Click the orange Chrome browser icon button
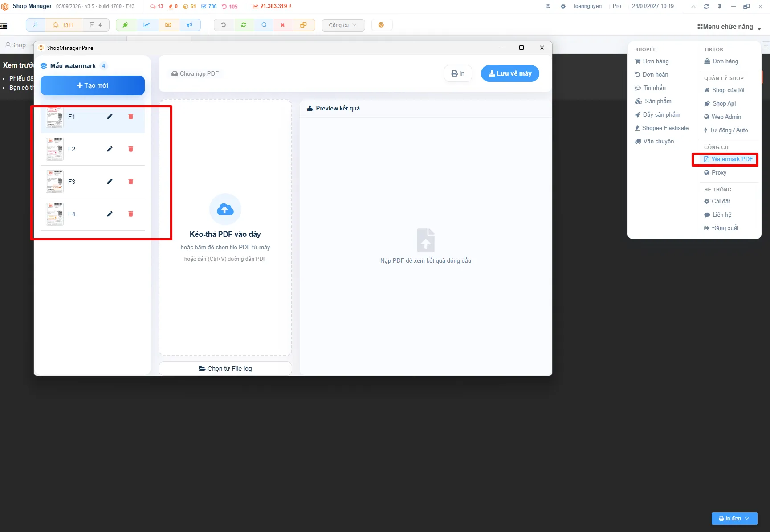 tap(381, 25)
